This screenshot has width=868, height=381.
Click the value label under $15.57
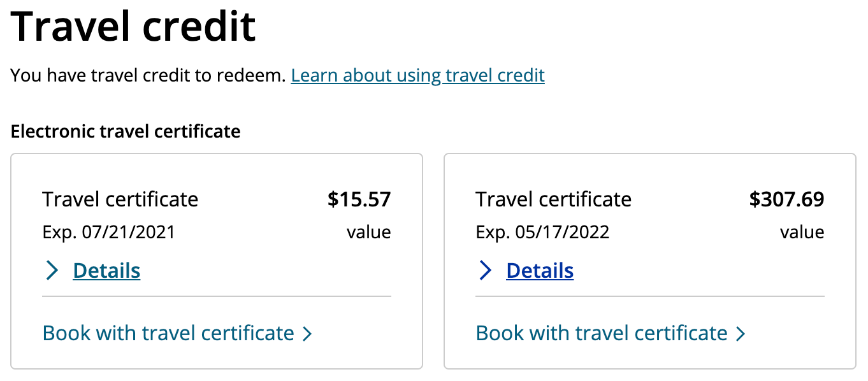(368, 232)
